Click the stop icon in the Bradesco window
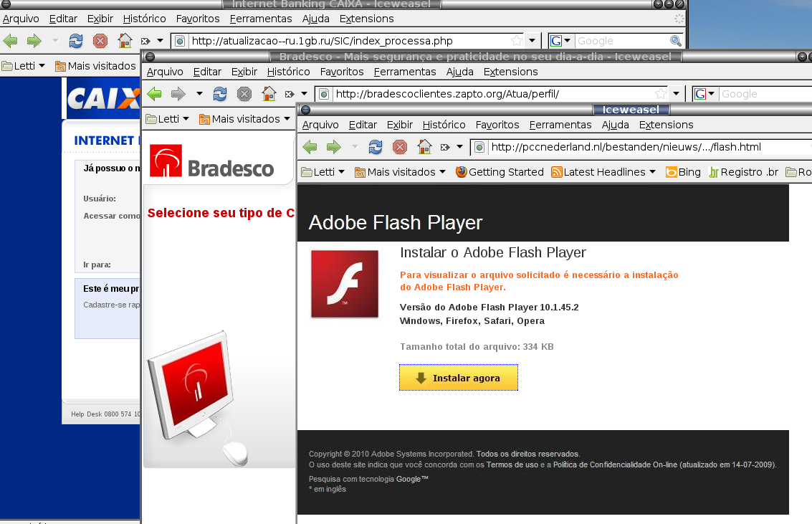Viewport: 812px width, 524px height. click(244, 94)
